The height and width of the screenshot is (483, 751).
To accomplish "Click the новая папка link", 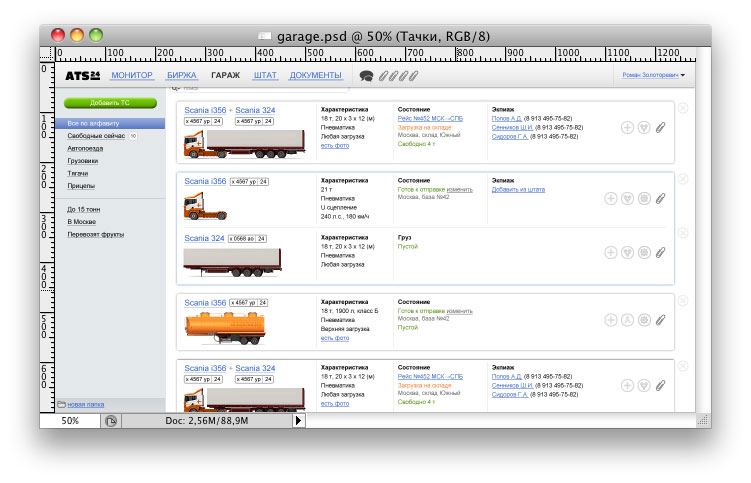I will coord(86,404).
